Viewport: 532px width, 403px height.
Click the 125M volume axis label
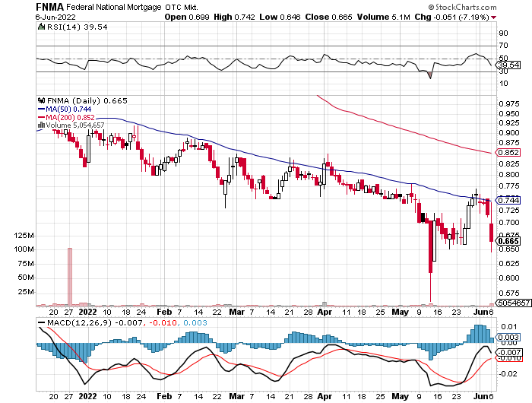24,235
